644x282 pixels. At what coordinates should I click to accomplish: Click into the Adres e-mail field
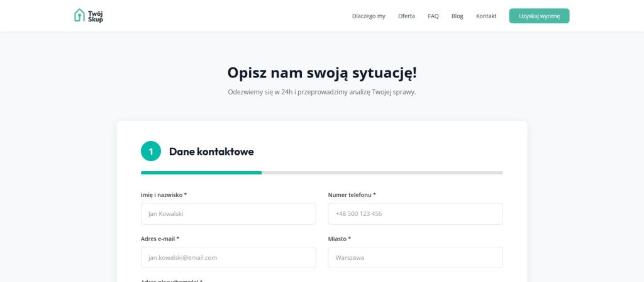(x=228, y=257)
